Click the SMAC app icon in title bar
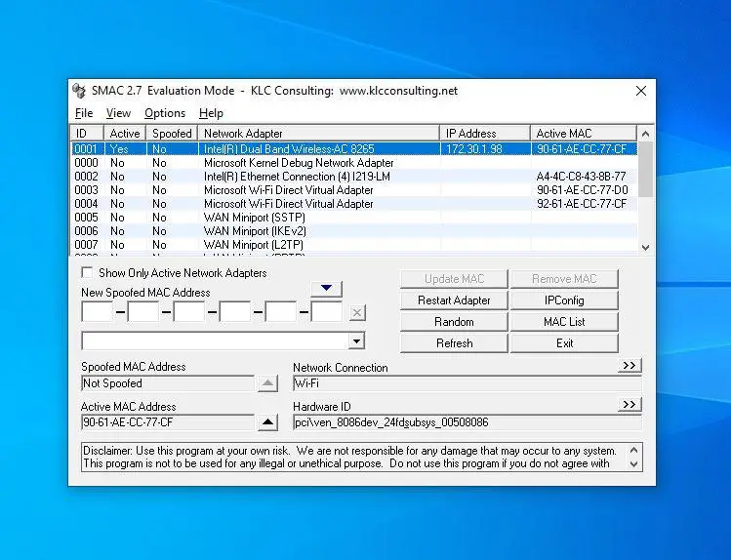This screenshot has height=560, width=731. (x=80, y=91)
